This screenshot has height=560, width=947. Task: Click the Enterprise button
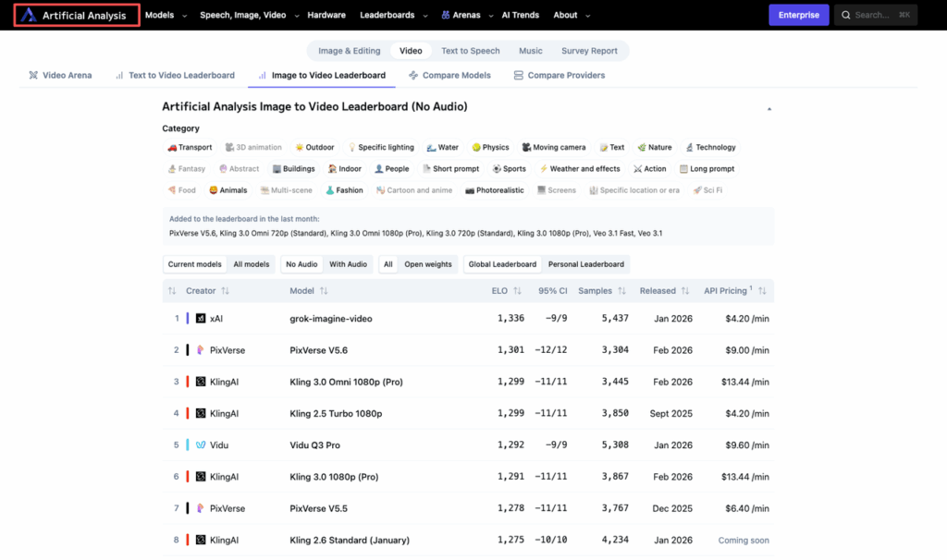pos(798,15)
